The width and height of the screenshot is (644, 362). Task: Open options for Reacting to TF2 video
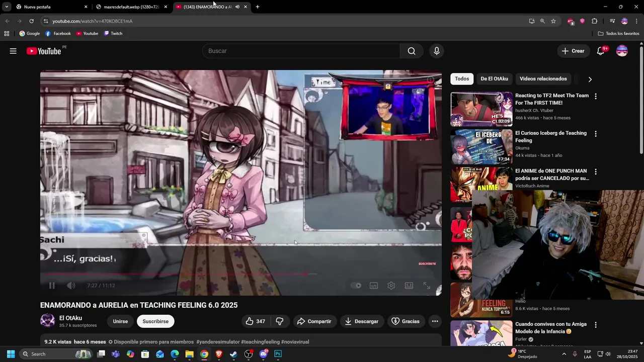coord(596,96)
